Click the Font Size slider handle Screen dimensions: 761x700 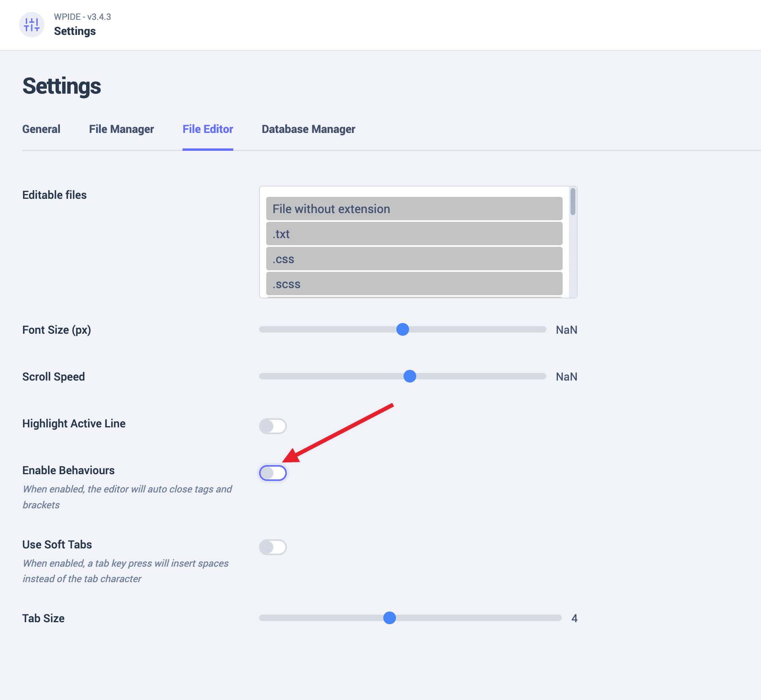[x=403, y=329]
